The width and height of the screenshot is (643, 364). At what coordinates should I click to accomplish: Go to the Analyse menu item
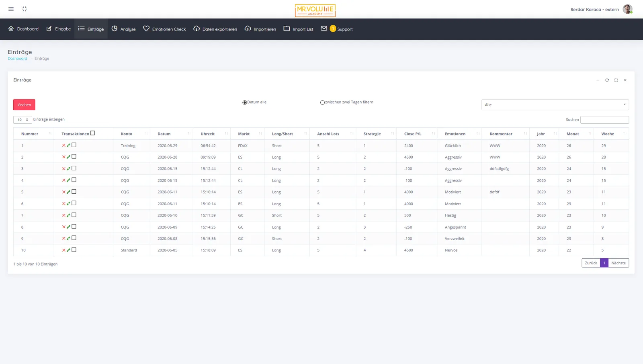pos(123,29)
